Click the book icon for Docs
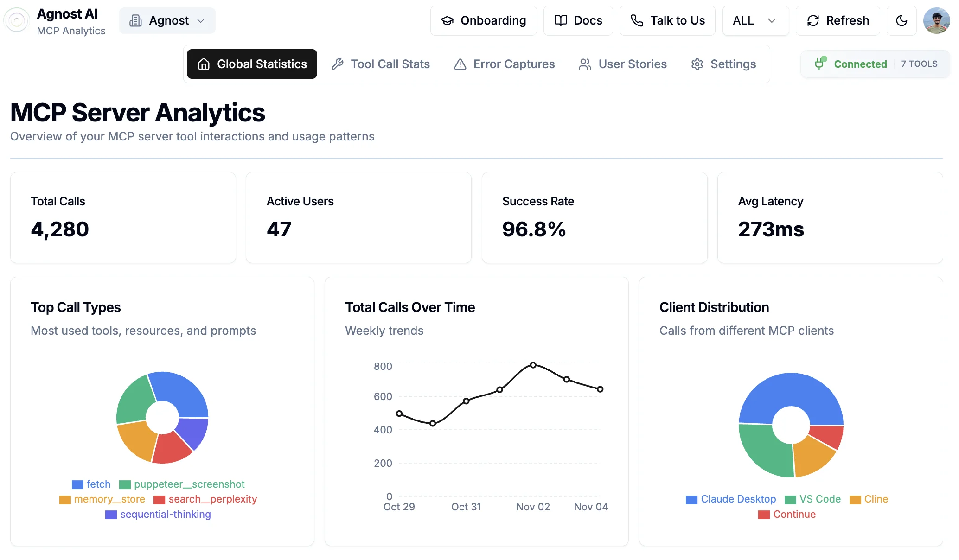This screenshot has width=959, height=560. tap(561, 21)
